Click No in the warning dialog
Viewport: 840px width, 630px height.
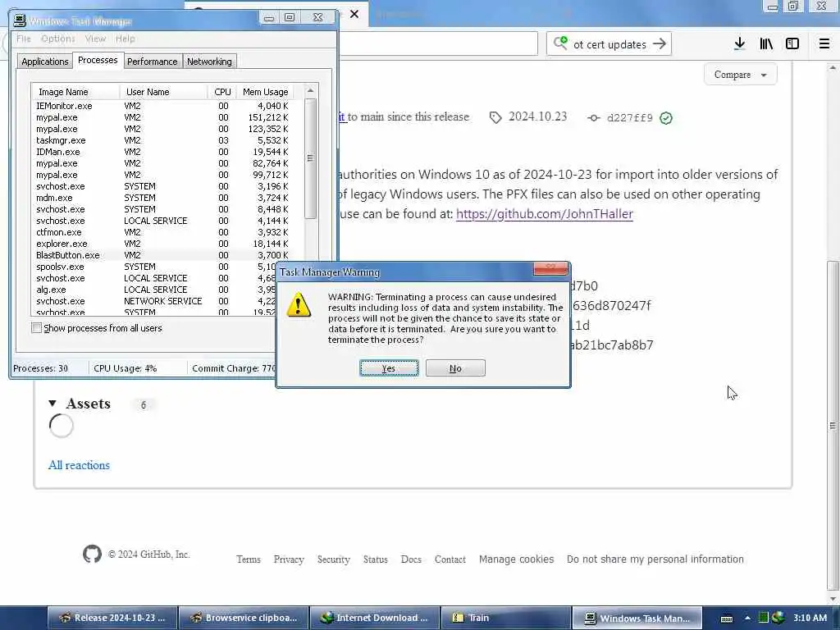455,368
